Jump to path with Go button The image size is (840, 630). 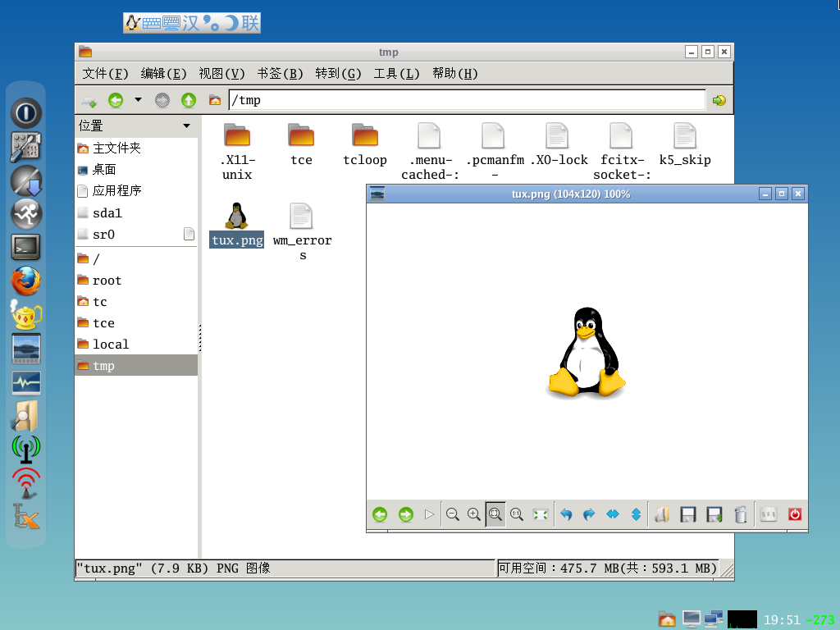(719, 100)
